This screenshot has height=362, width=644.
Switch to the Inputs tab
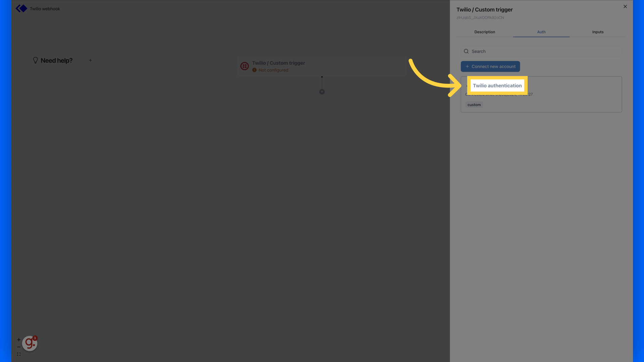[598, 32]
